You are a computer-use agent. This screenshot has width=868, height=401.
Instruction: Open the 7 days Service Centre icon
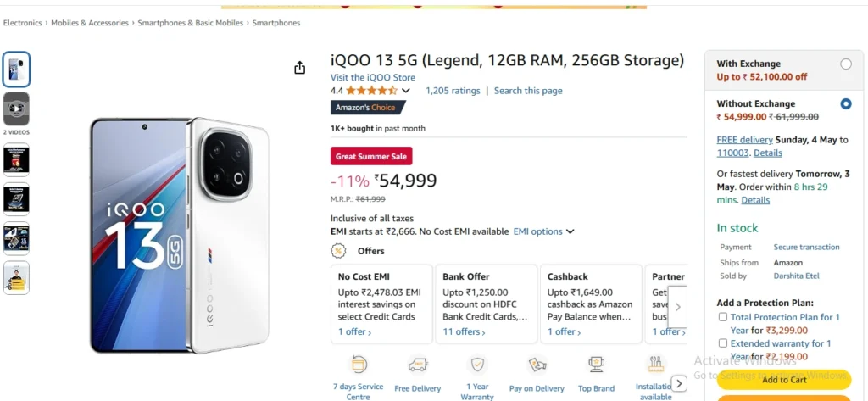359,365
